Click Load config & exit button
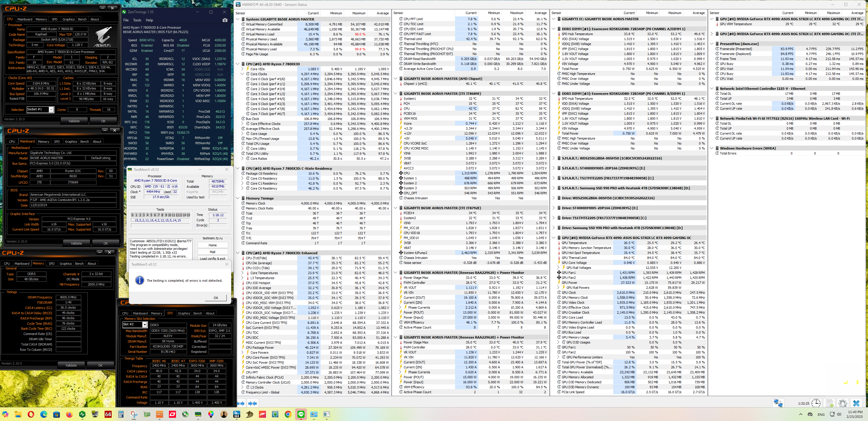 point(213,259)
